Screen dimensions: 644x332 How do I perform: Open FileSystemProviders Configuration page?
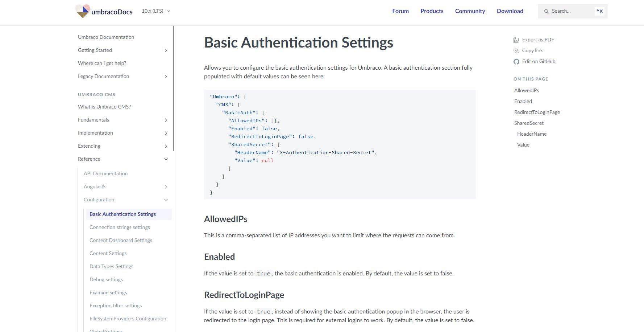point(128,319)
